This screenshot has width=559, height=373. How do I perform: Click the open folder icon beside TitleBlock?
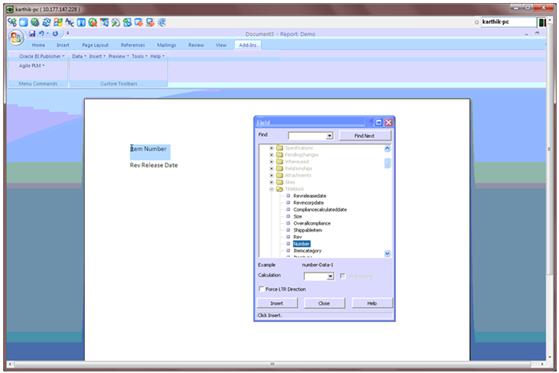coord(280,189)
